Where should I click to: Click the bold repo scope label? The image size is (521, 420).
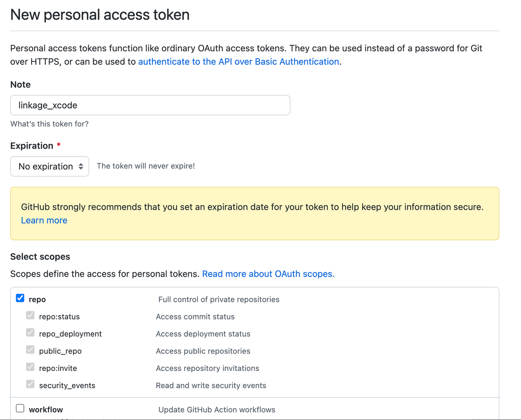tap(37, 299)
